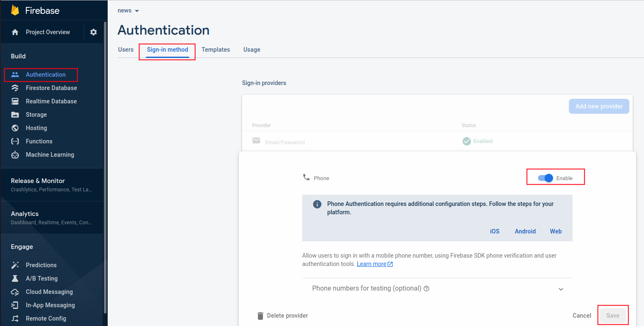The width and height of the screenshot is (644, 326).
Task: Click the Firestore Database icon
Action: tap(15, 88)
